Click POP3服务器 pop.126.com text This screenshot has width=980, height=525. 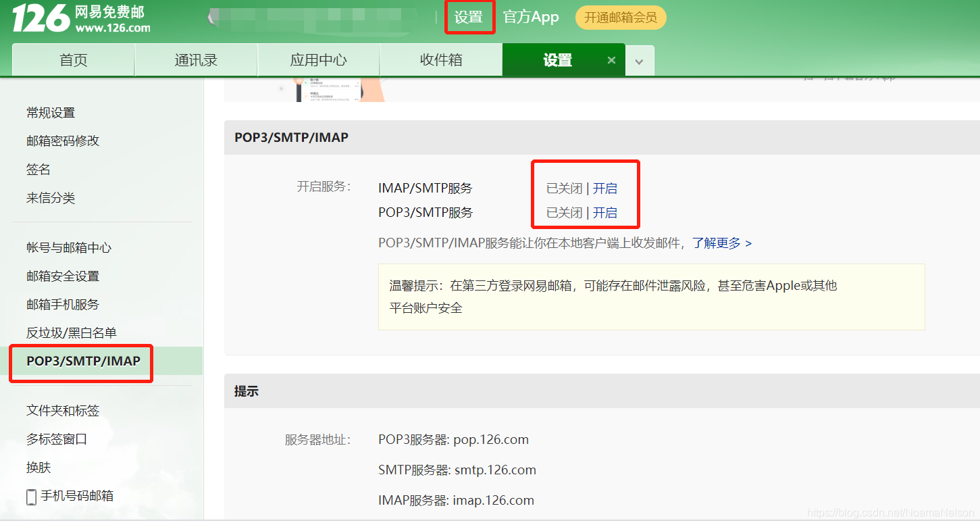point(453,440)
